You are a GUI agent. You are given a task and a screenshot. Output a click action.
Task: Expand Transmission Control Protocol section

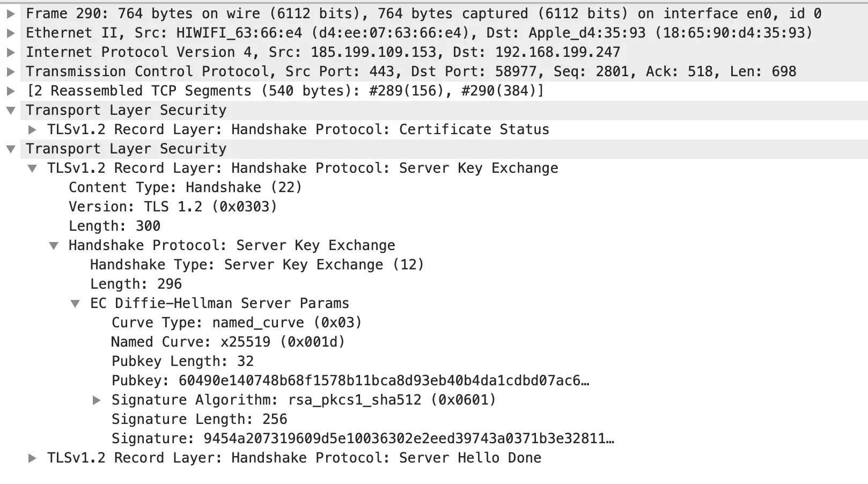pyautogui.click(x=11, y=71)
